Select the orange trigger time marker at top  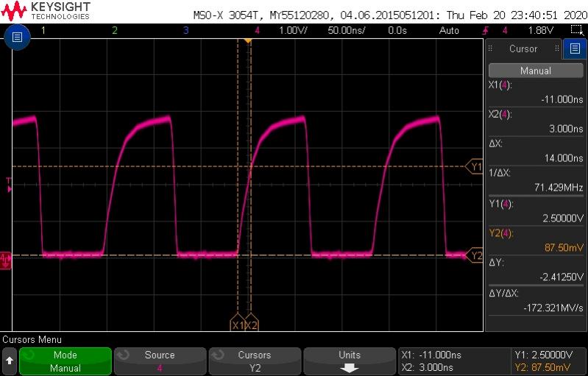[x=248, y=40]
